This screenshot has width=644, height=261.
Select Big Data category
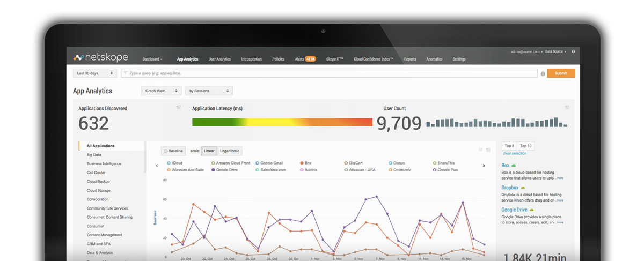[94, 155]
